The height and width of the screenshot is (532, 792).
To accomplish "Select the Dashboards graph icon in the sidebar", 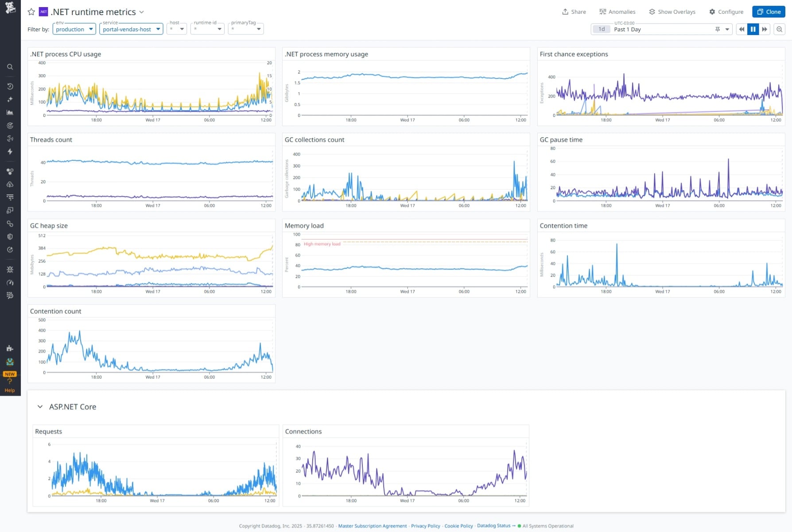I will 10,112.
